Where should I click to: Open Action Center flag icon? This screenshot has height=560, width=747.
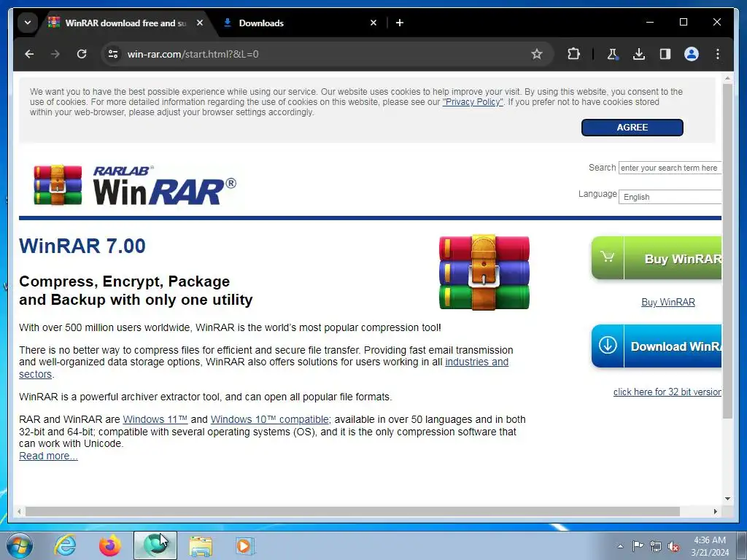638,546
